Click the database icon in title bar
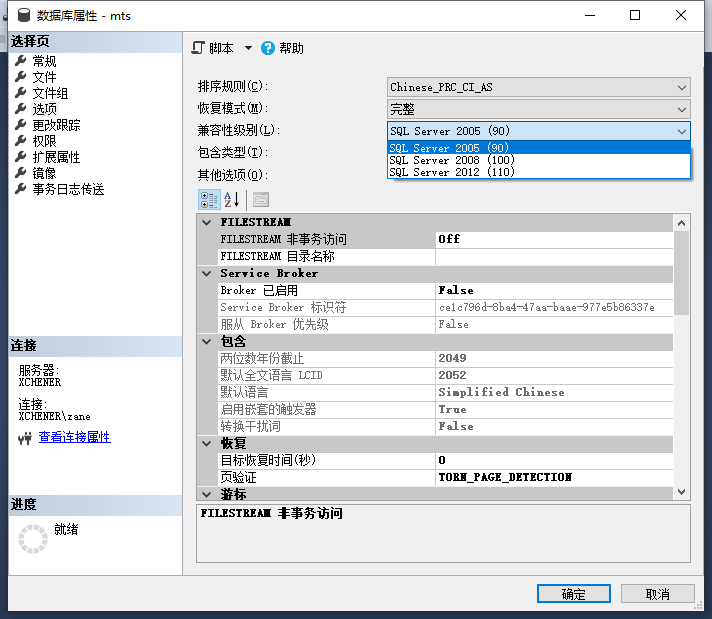 click(24, 15)
